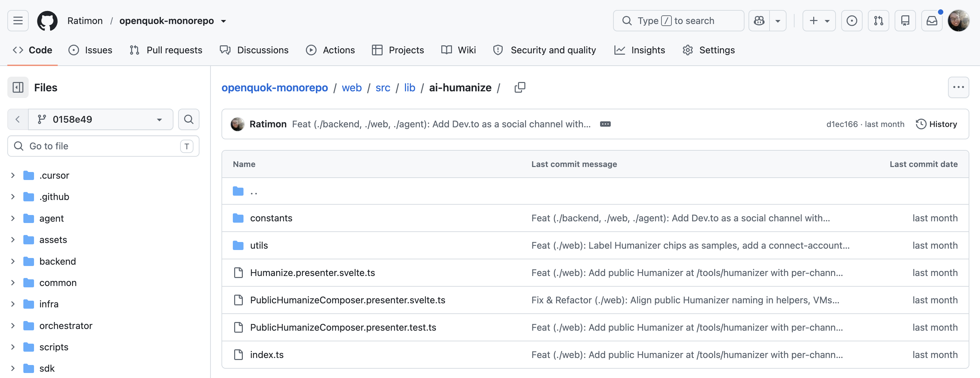Expand the orchestrator folder in tree
This screenshot has width=980, height=378.
13,326
